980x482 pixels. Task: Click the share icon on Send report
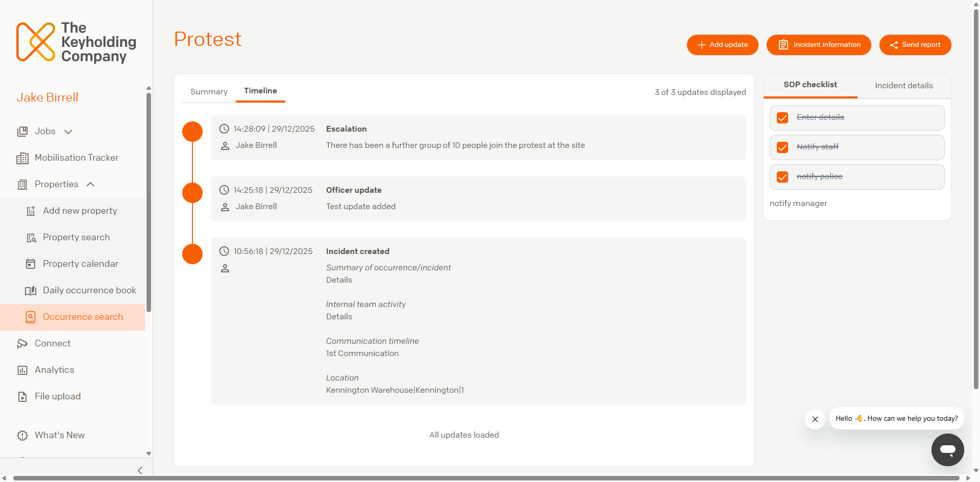(894, 45)
